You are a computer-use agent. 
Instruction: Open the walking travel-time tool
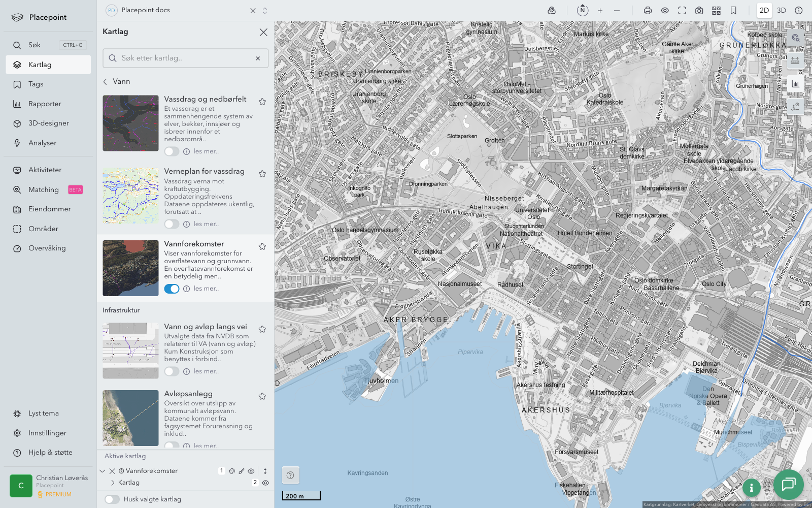(x=795, y=106)
